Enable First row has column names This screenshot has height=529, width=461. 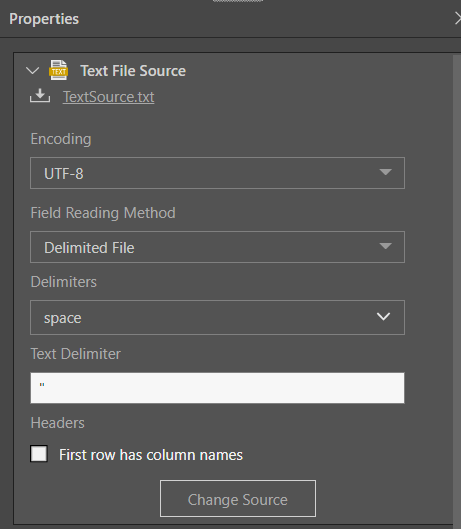(39, 454)
